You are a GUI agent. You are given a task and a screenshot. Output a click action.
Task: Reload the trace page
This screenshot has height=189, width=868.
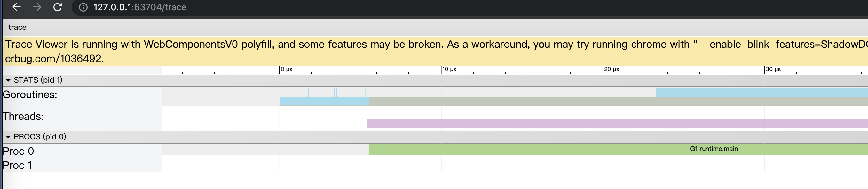(x=58, y=7)
